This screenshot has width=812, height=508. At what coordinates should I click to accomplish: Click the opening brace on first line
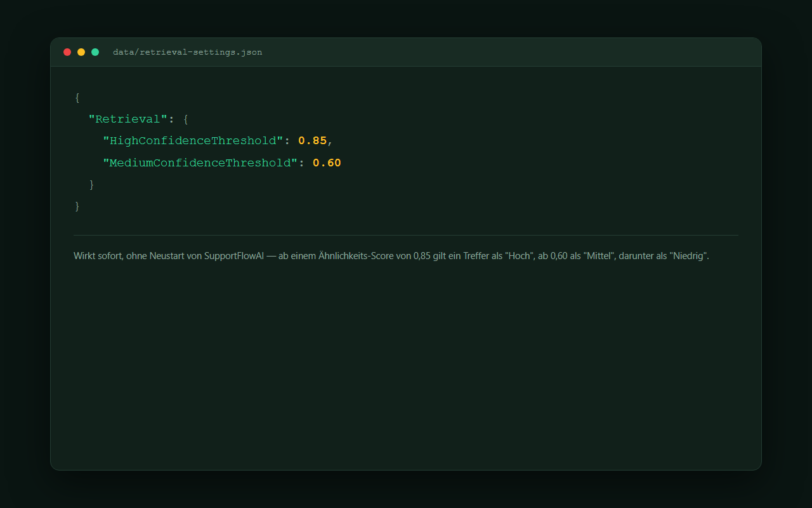[77, 98]
